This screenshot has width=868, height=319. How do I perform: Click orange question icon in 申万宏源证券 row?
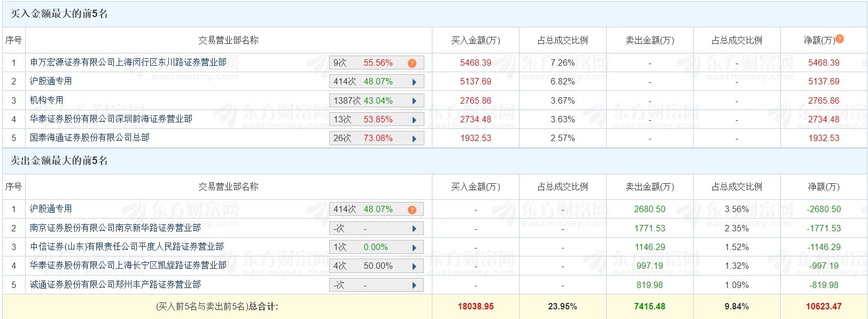(x=412, y=63)
